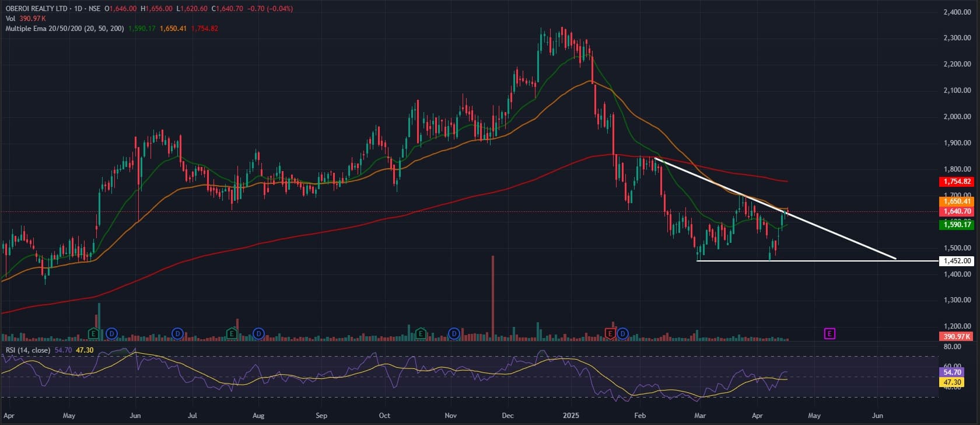980x425 pixels.
Task: Open the green earnings E marker in early May
Action: click(93, 334)
